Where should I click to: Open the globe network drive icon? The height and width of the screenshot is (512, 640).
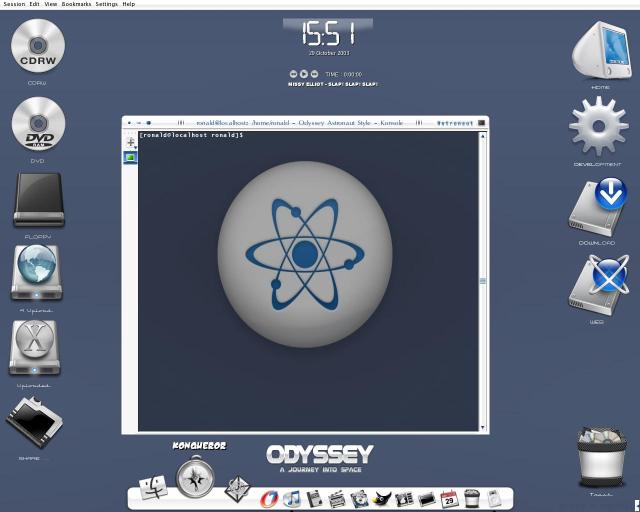click(36, 273)
